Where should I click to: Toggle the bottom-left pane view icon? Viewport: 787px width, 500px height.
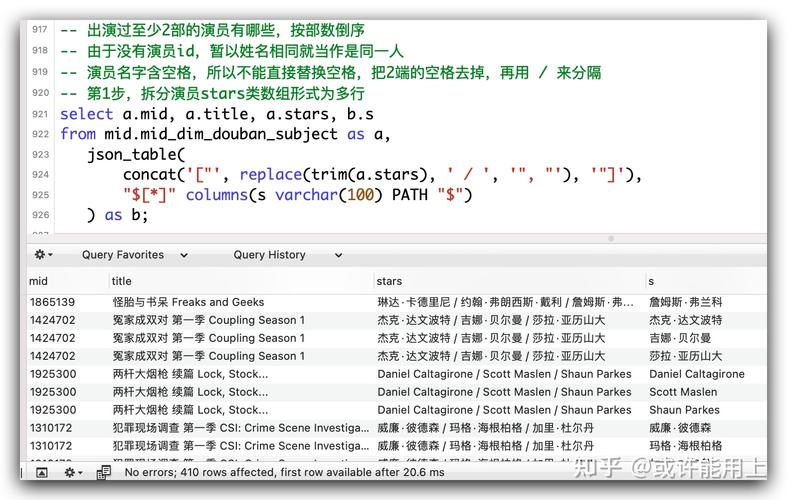(42, 472)
